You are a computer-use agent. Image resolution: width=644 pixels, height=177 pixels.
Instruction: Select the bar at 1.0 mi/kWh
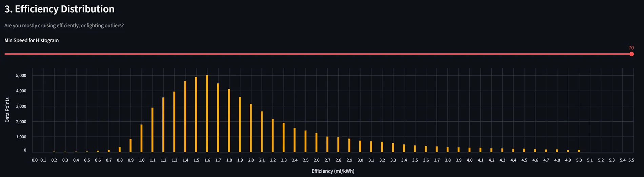(141, 138)
